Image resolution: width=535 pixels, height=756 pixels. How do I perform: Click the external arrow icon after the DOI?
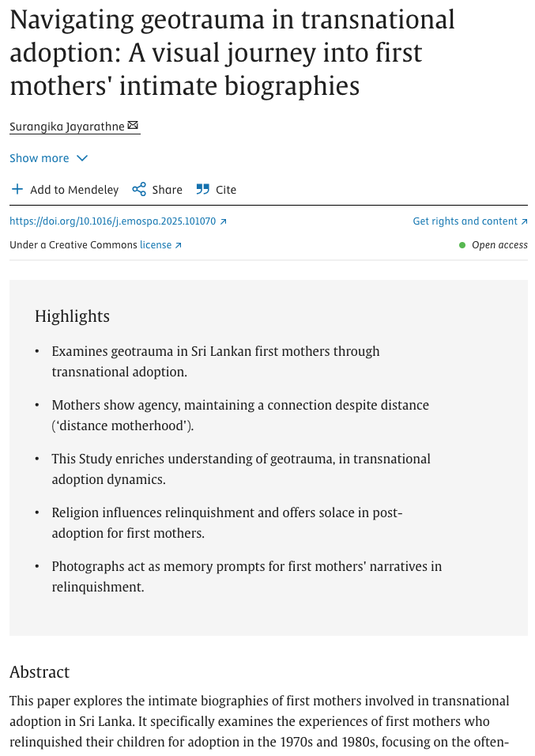coord(224,222)
